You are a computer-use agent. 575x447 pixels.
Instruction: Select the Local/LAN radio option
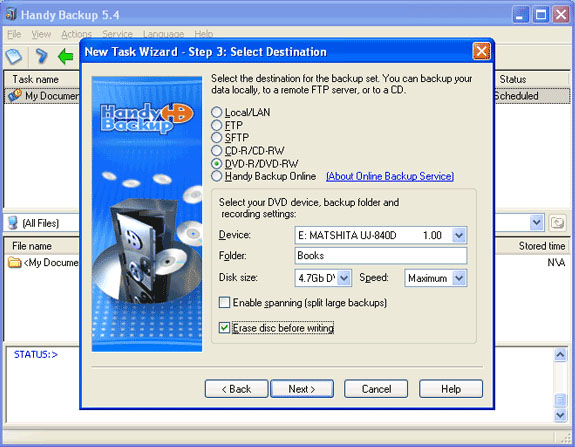pos(217,112)
